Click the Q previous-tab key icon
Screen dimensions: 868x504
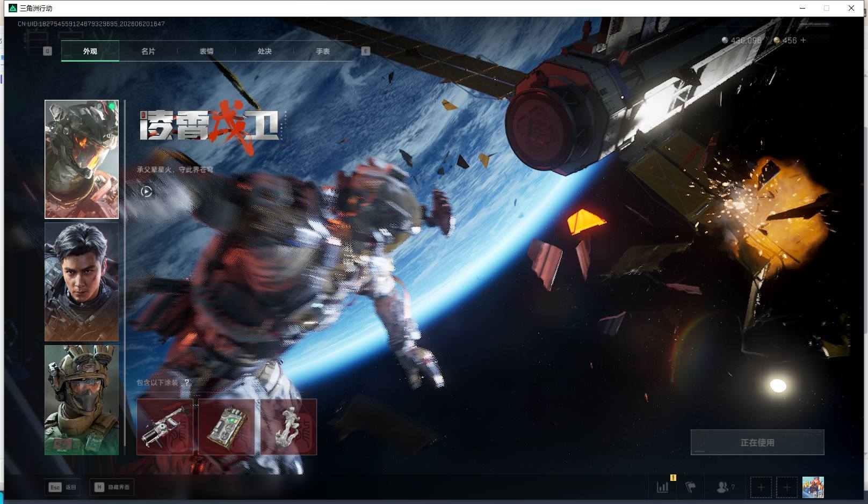(47, 51)
